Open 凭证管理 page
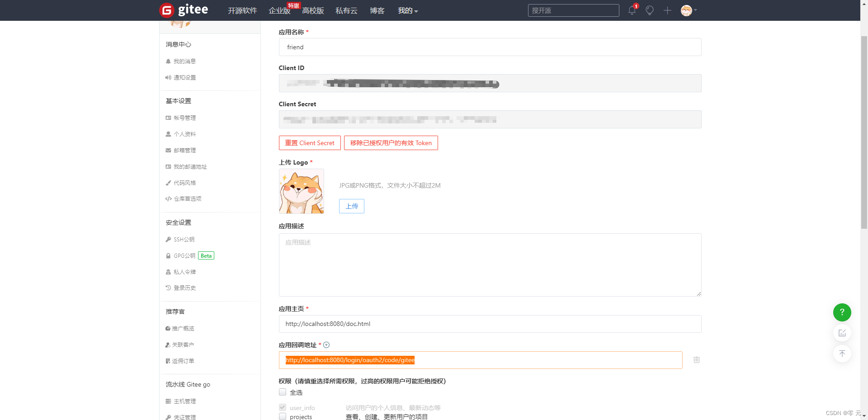Viewport: 868px width, 420px height. click(184, 417)
